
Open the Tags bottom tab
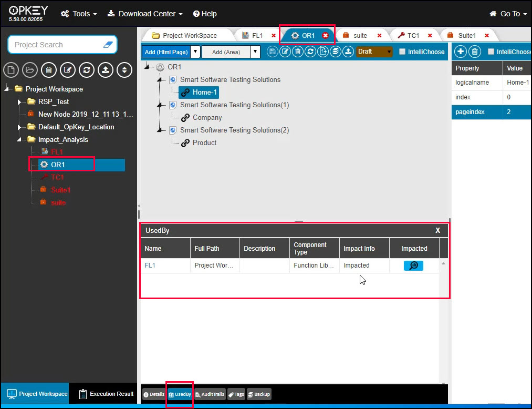[x=236, y=394]
